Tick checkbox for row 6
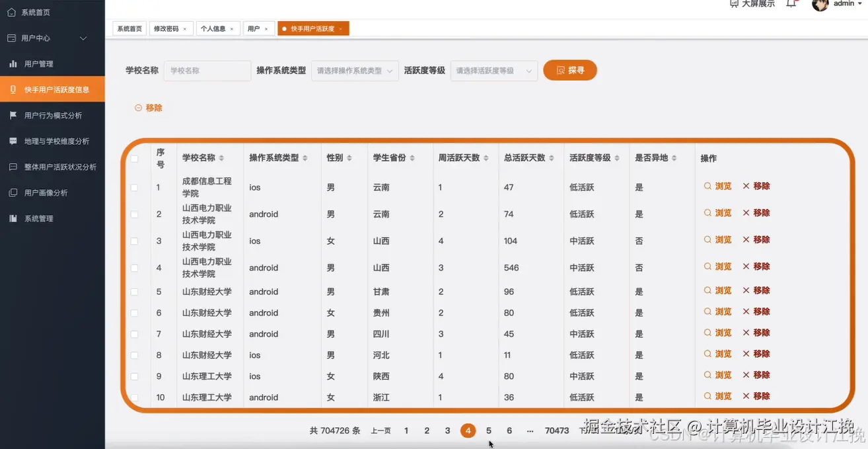Image resolution: width=868 pixels, height=449 pixels. (135, 313)
